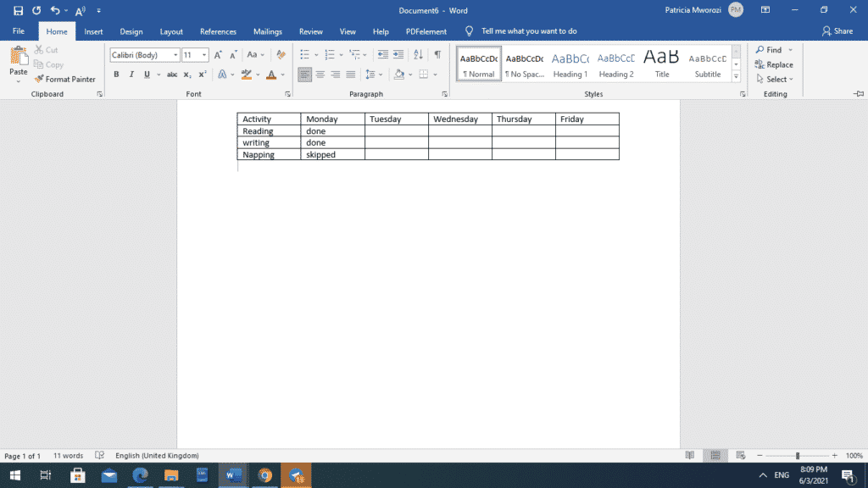Open the font size dropdown
868x488 pixels.
pyautogui.click(x=203, y=53)
